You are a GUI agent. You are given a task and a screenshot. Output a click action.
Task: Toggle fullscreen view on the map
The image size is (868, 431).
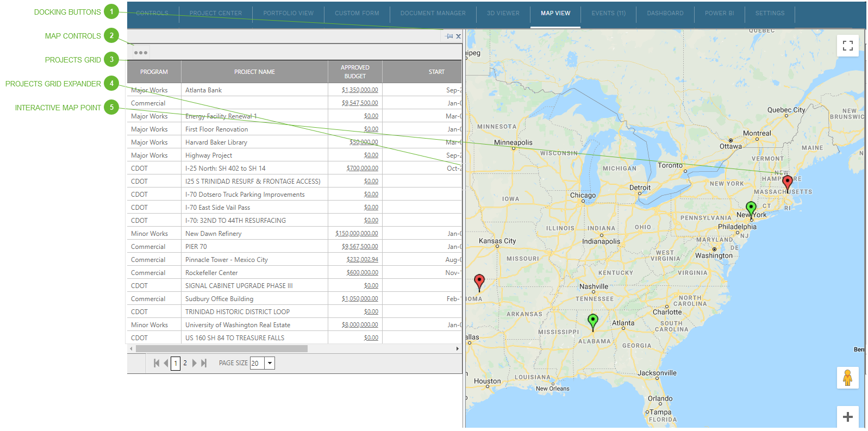tap(847, 46)
